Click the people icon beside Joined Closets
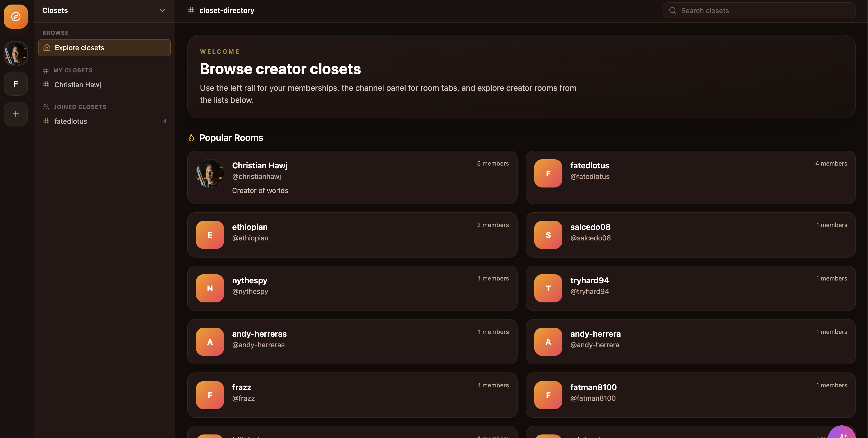This screenshot has width=868, height=438. [x=46, y=107]
